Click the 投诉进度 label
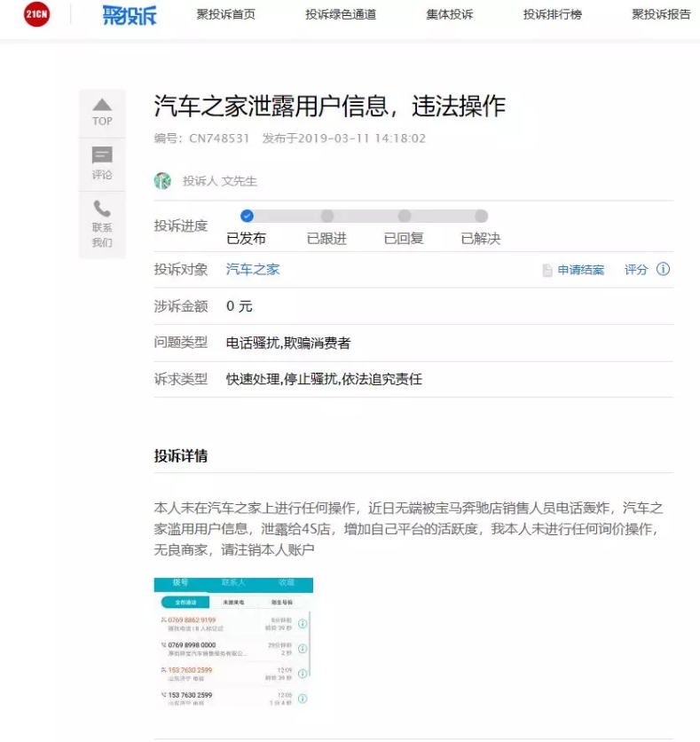 pyautogui.click(x=181, y=225)
